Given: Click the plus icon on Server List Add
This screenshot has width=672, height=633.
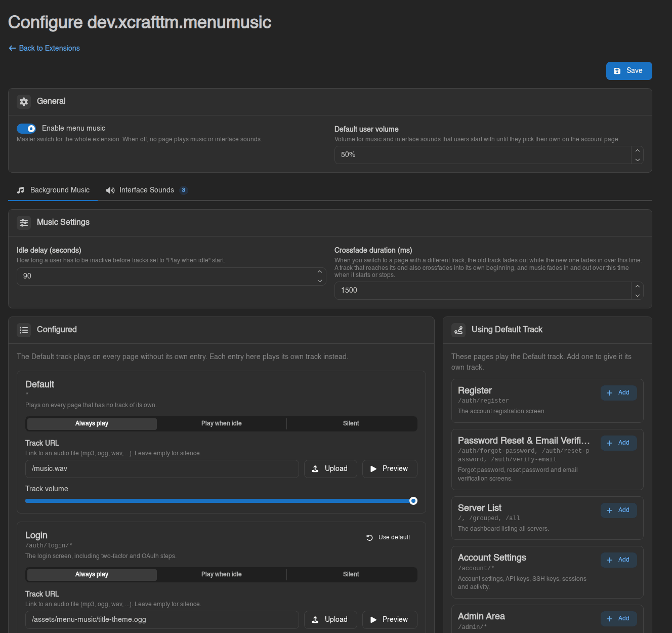Looking at the screenshot, I should pyautogui.click(x=610, y=510).
